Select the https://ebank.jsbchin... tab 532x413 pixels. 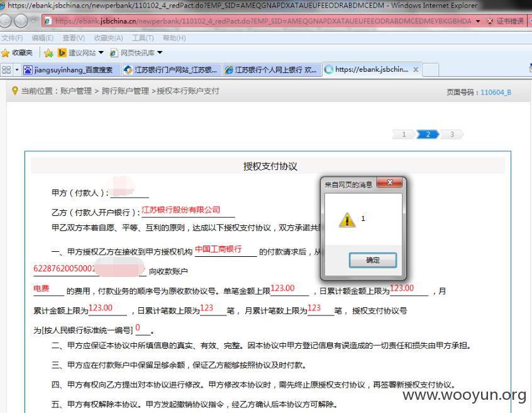[x=372, y=70]
